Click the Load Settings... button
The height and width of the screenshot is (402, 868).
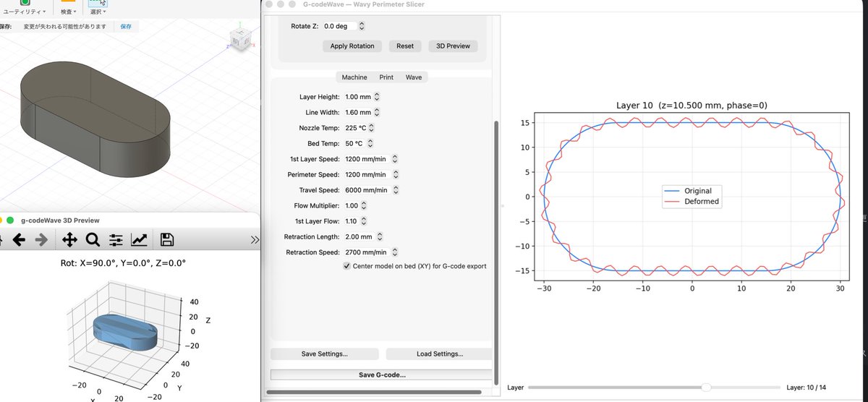[x=440, y=354]
